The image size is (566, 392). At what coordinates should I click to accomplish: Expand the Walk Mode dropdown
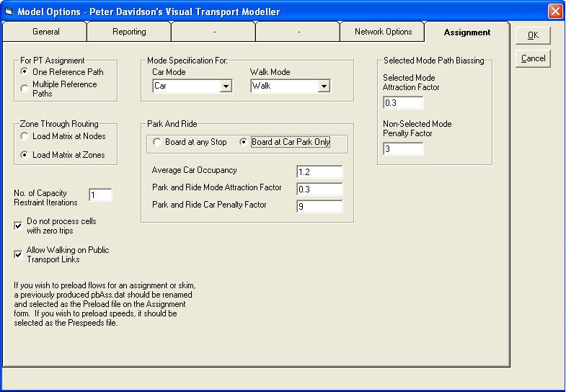[x=324, y=86]
